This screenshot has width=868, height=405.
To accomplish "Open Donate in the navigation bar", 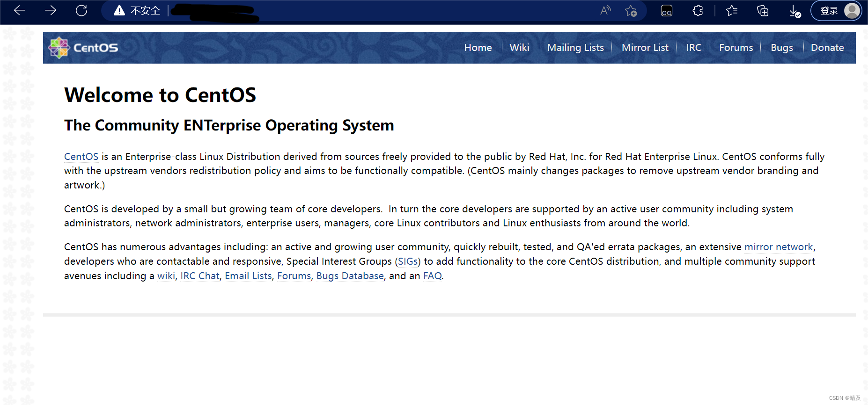I will [827, 48].
